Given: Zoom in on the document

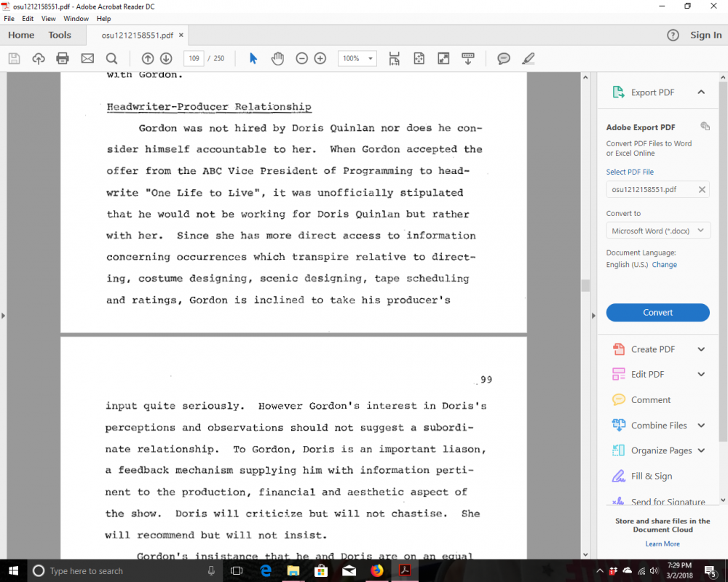Looking at the screenshot, I should [x=320, y=58].
